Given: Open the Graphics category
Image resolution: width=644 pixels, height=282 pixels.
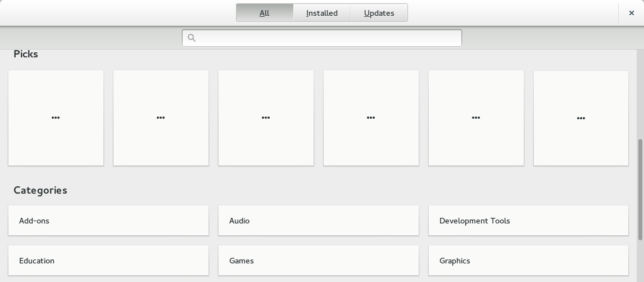Looking at the screenshot, I should tap(528, 261).
